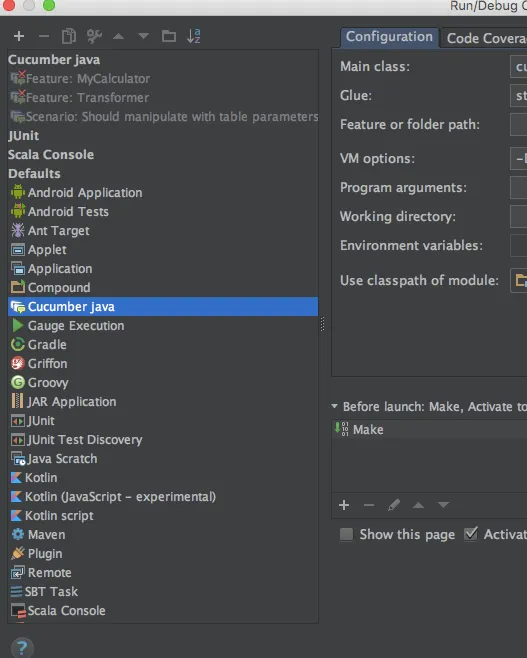This screenshot has height=658, width=527.
Task: Choose Gradle default
Action: click(163, 345)
